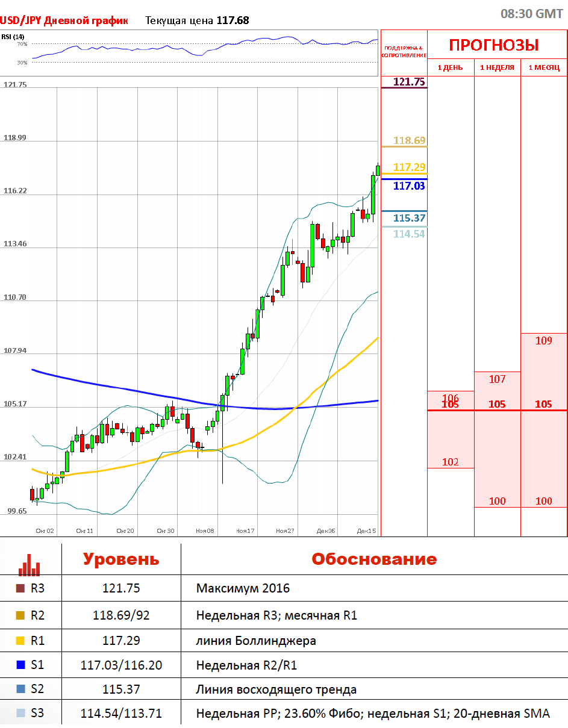Screen dimensions: 568x728
Task: Click the light blue S3 legend square
Action: 20,714
